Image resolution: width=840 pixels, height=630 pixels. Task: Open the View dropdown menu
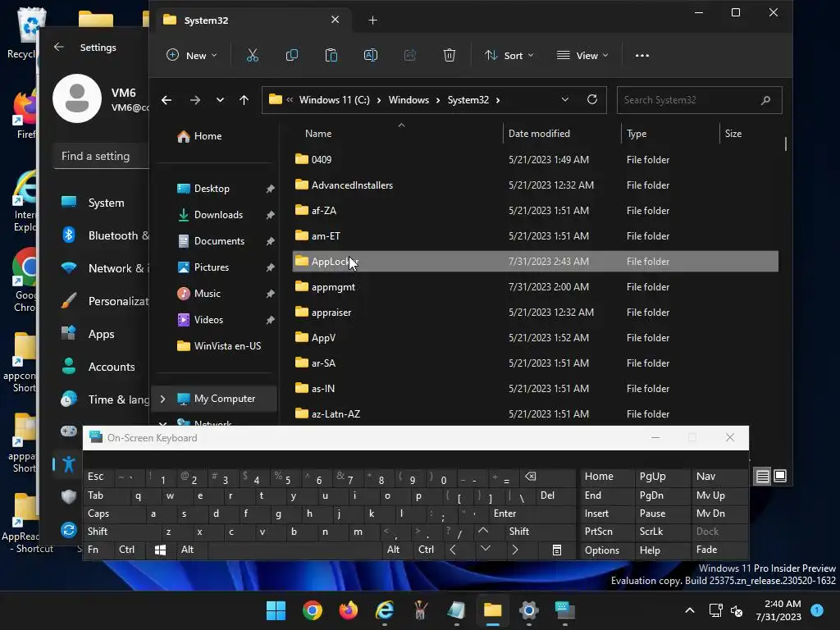[x=582, y=55]
